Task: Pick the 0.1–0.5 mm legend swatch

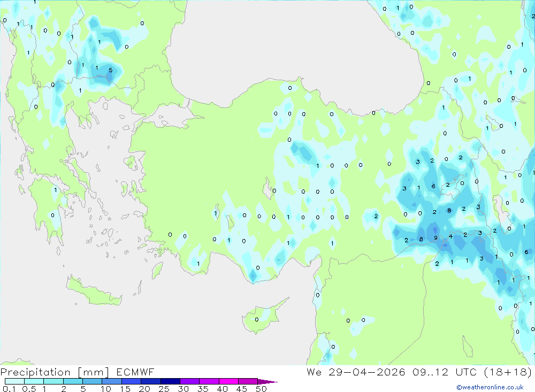Action: 14,381
